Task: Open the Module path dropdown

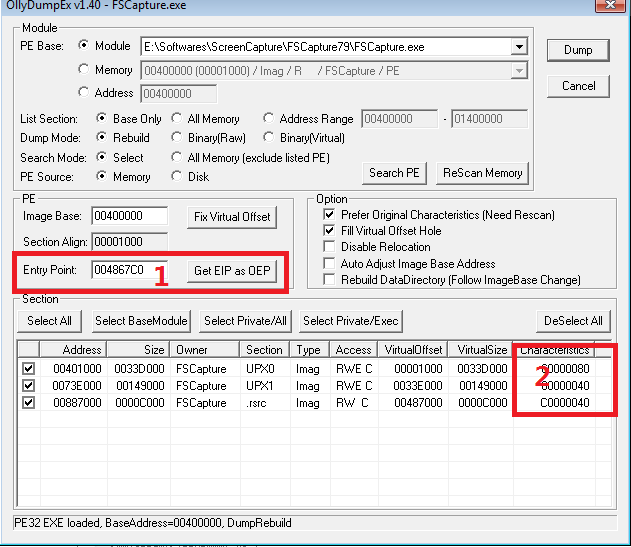Action: click(519, 47)
